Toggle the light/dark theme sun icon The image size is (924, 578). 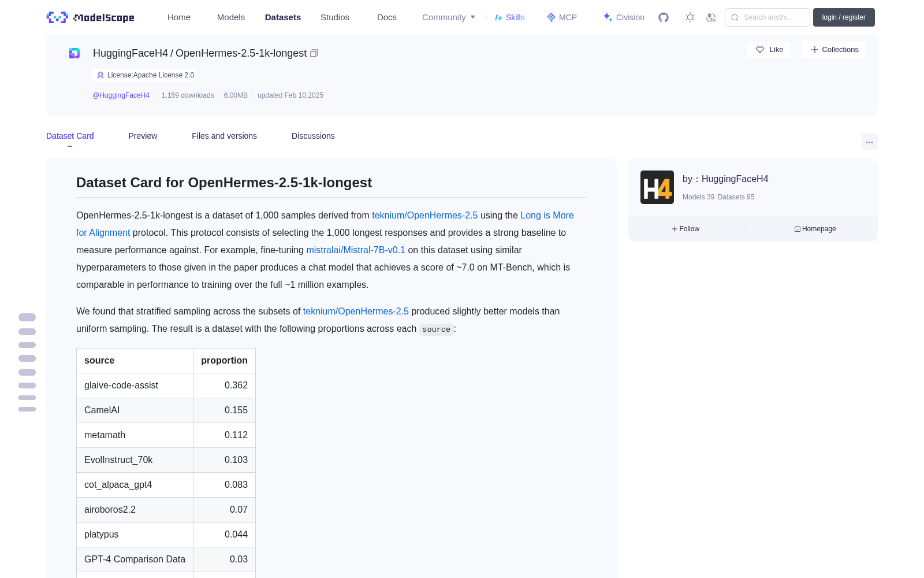[x=690, y=17]
